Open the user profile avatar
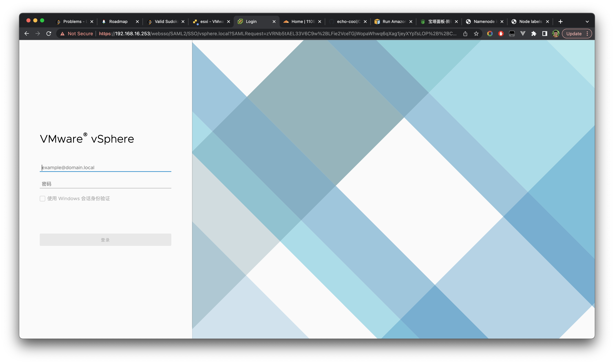The image size is (614, 364). tap(556, 34)
